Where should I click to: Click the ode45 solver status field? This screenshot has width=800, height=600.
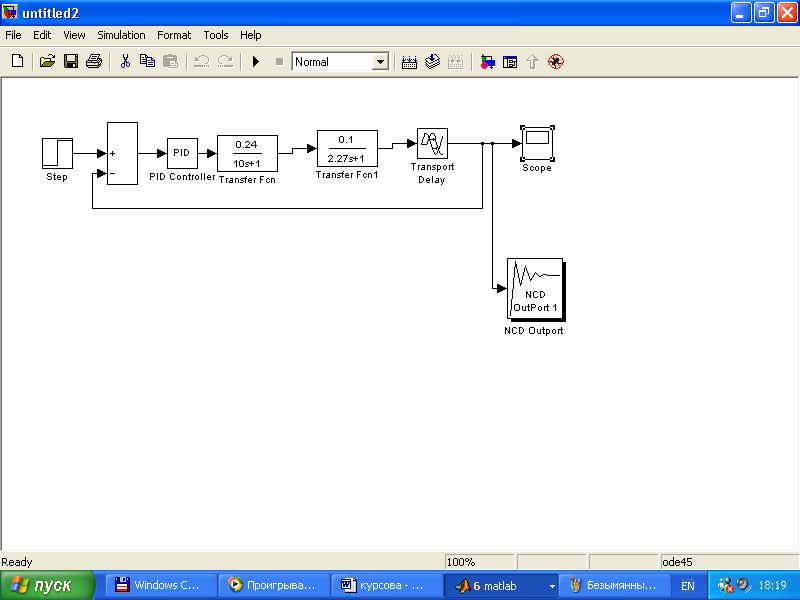point(730,562)
